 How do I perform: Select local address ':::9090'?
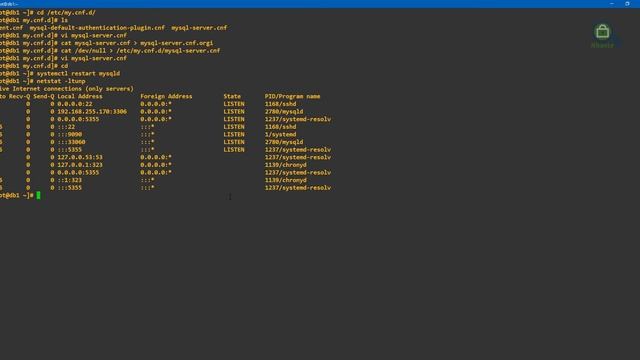[x=69, y=134]
